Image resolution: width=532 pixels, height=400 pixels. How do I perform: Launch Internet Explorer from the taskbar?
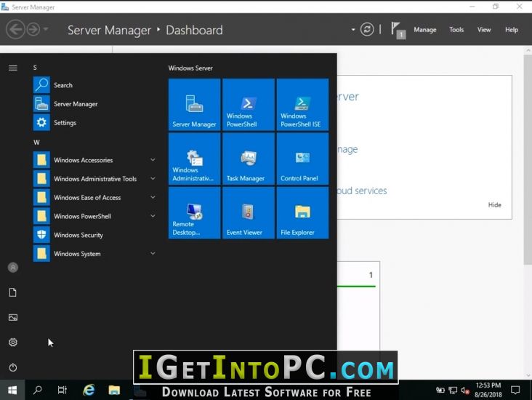pyautogui.click(x=89, y=390)
